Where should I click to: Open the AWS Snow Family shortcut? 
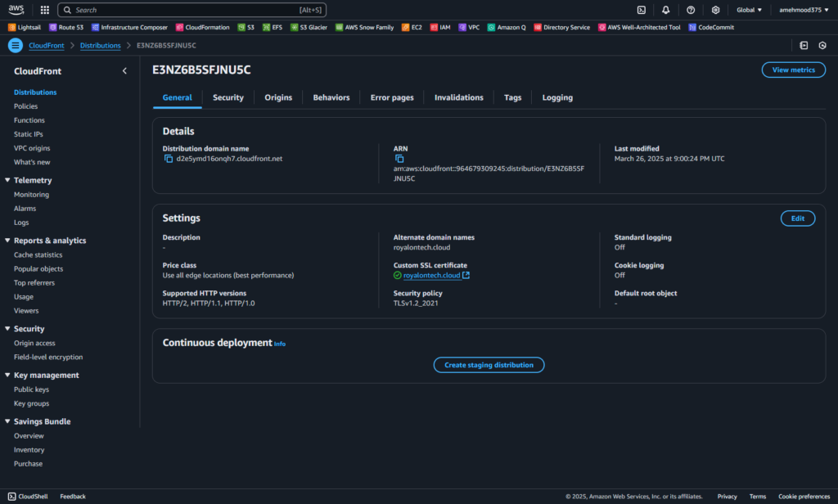coord(364,27)
